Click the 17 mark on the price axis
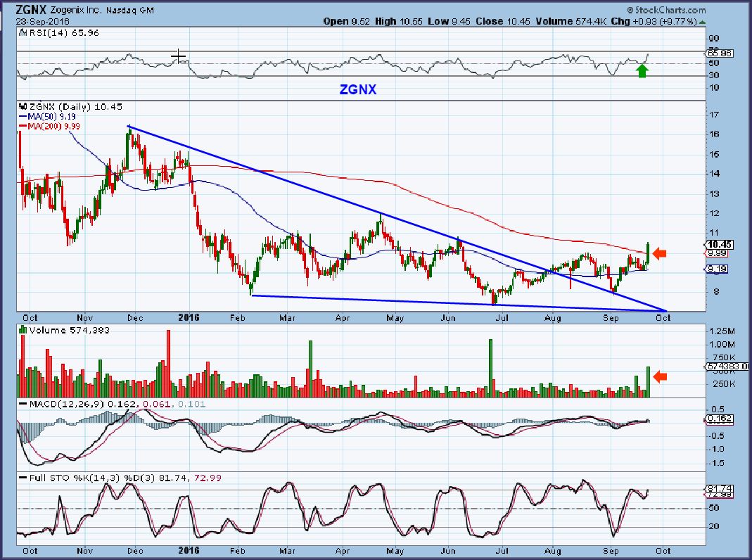The image size is (752, 560). (714, 115)
